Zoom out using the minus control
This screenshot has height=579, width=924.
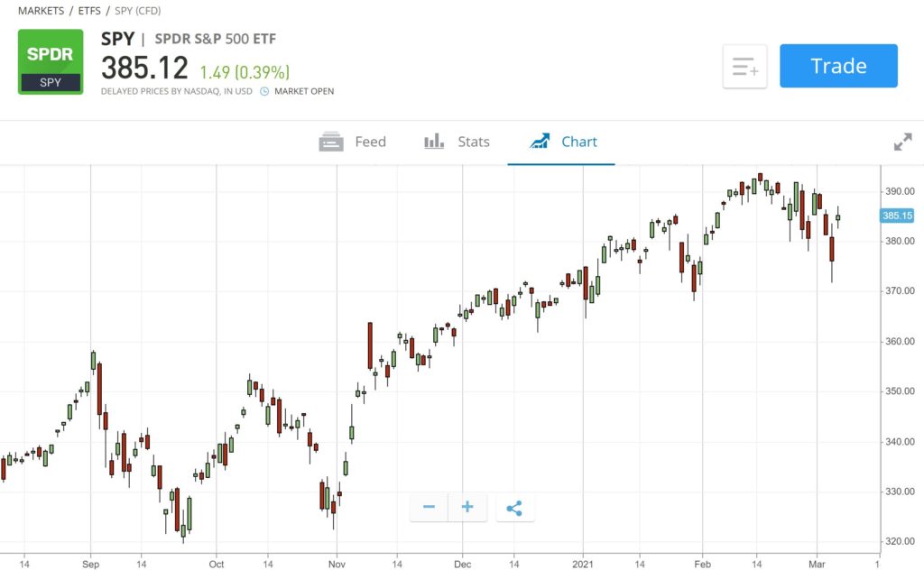(x=428, y=507)
